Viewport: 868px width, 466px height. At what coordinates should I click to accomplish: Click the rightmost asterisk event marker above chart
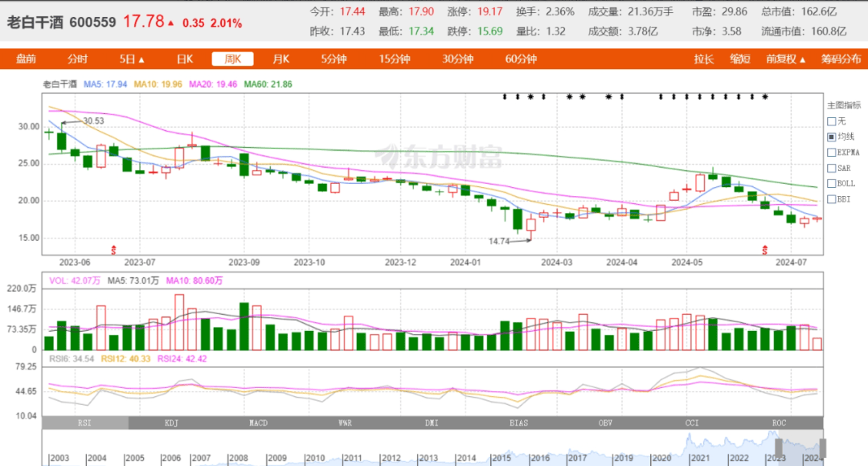point(765,97)
